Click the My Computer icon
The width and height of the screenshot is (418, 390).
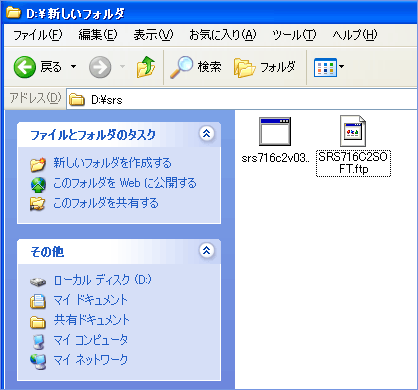pyautogui.click(x=38, y=341)
